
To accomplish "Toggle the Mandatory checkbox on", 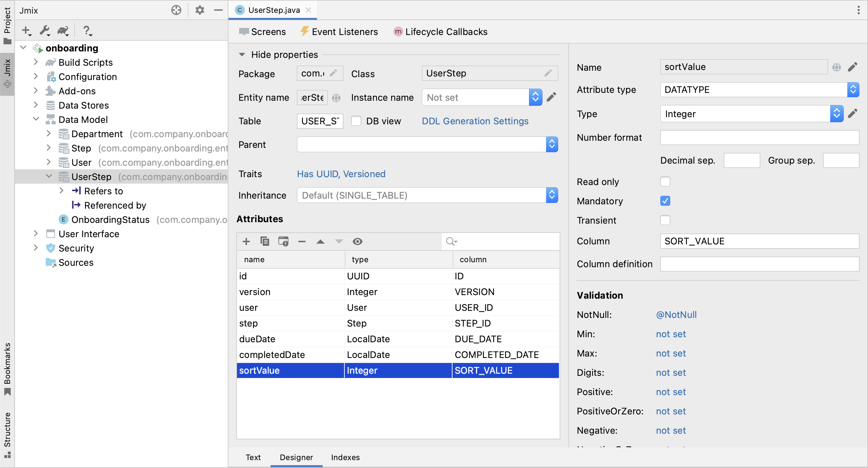I will (665, 200).
